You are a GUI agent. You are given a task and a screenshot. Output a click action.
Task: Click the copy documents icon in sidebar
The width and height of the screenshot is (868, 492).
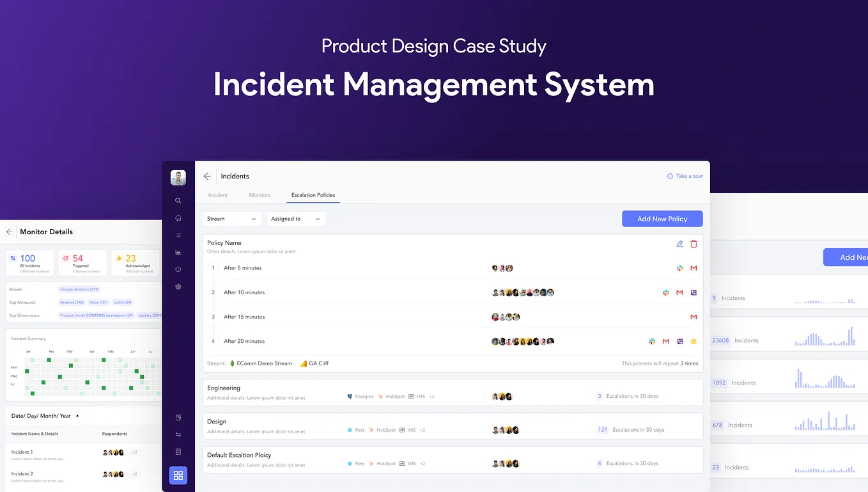pyautogui.click(x=178, y=417)
